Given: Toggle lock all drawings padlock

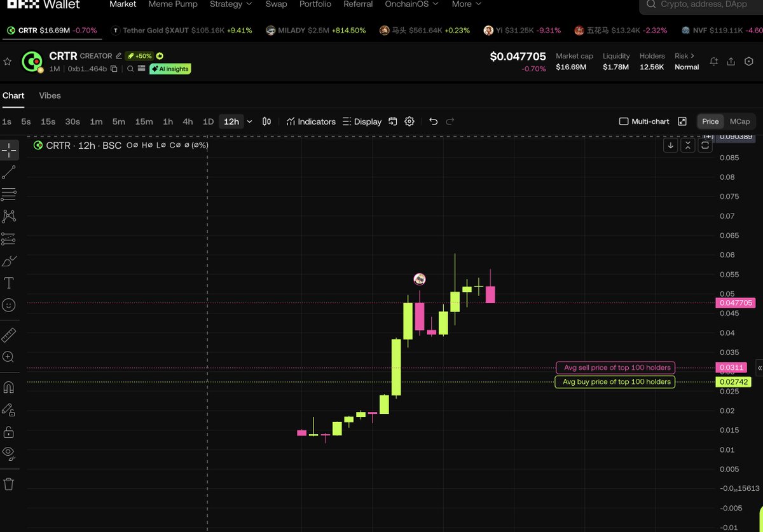Looking at the screenshot, I should click(9, 432).
